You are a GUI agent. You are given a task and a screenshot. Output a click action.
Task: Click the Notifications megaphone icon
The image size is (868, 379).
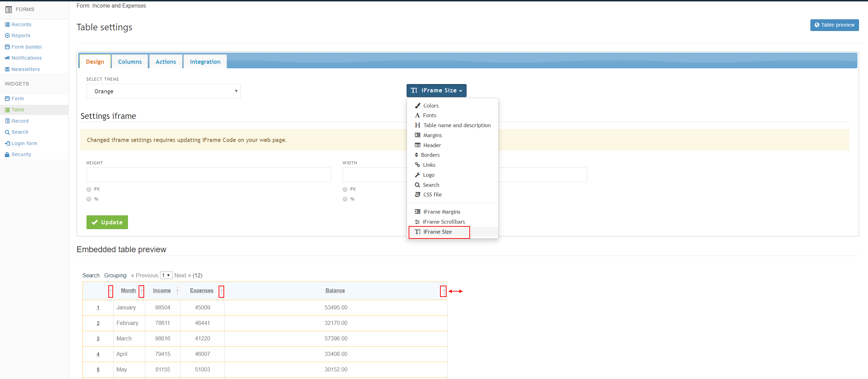pos(7,58)
